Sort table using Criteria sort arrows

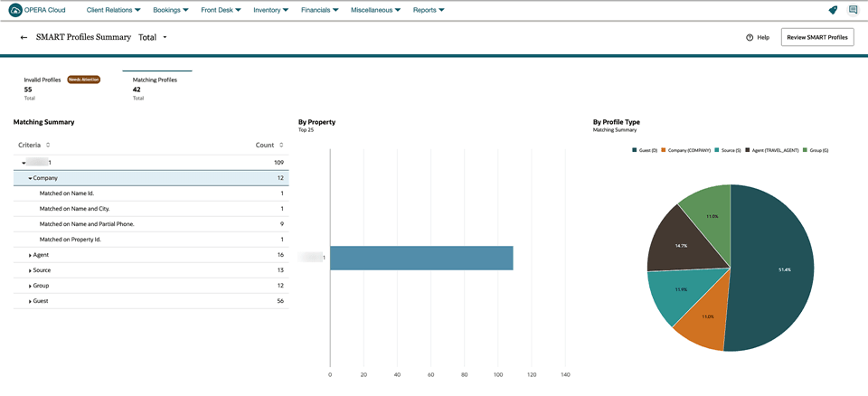pos(48,145)
